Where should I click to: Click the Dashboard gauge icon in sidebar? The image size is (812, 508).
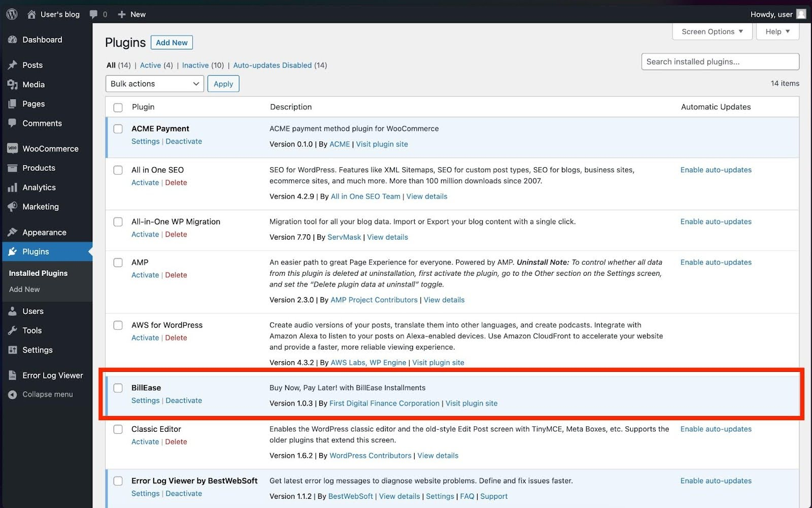pos(13,40)
